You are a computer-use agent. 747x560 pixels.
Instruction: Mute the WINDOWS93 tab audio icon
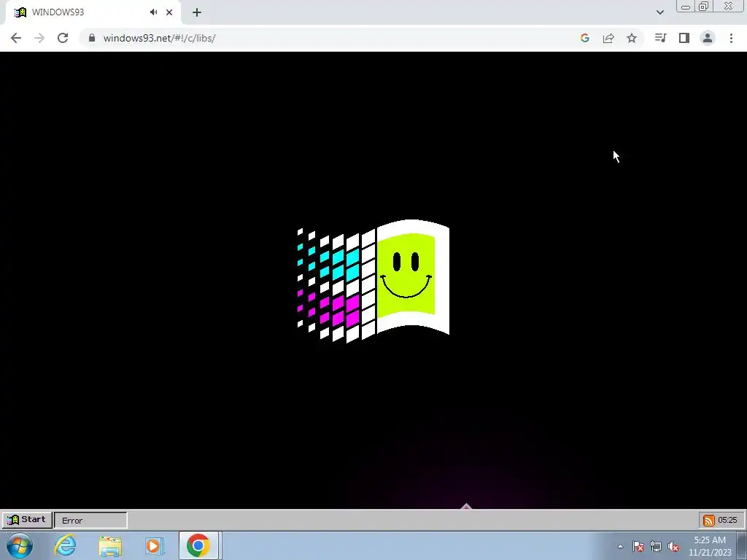pos(153,12)
